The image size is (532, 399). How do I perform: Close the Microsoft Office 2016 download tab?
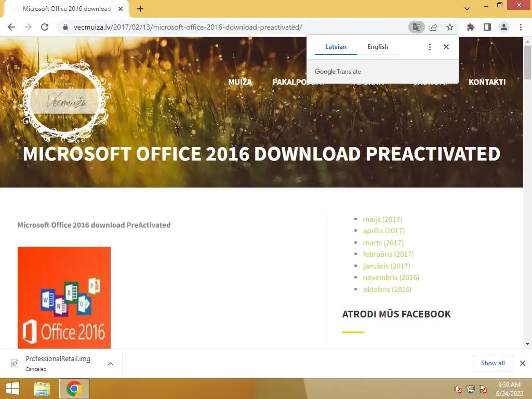click(x=121, y=9)
